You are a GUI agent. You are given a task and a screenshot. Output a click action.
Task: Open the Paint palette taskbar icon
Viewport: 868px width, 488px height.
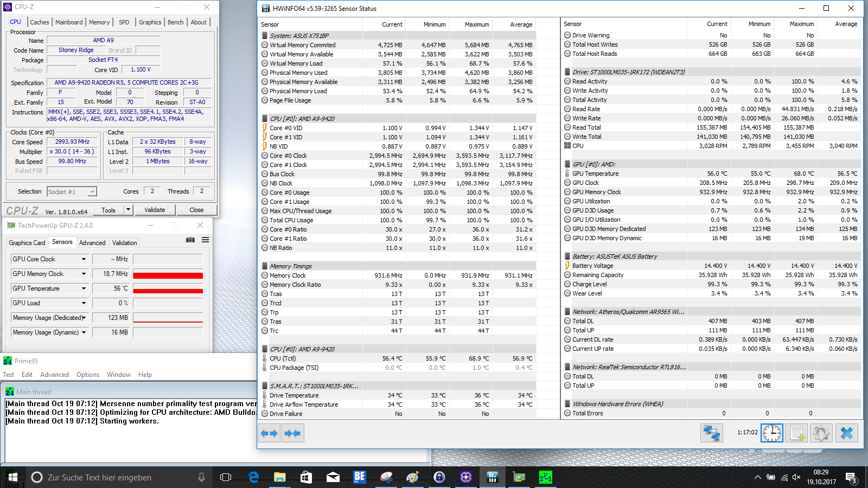click(x=412, y=477)
